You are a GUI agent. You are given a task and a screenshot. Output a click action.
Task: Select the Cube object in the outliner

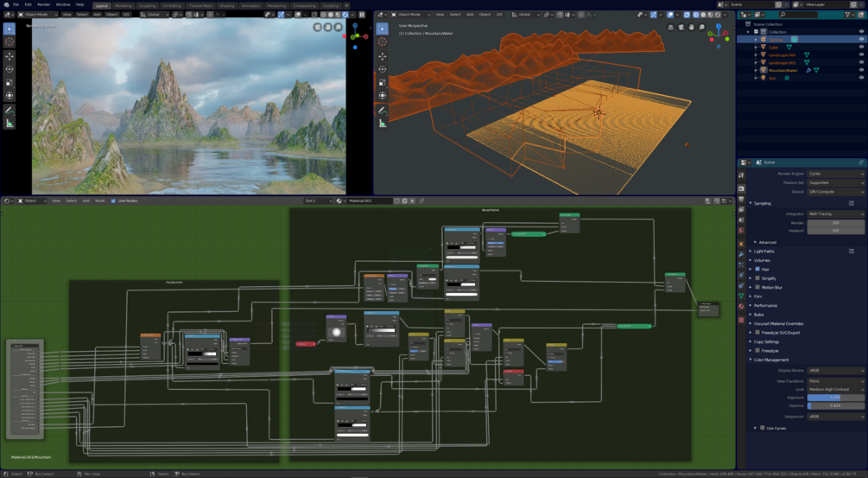[773, 47]
